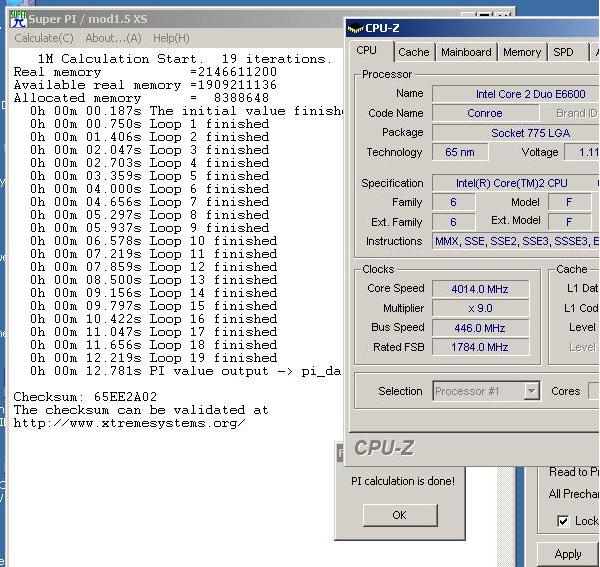The image size is (600, 567).
Task: Click the Ext. Model value F field
Action: [x=569, y=222]
